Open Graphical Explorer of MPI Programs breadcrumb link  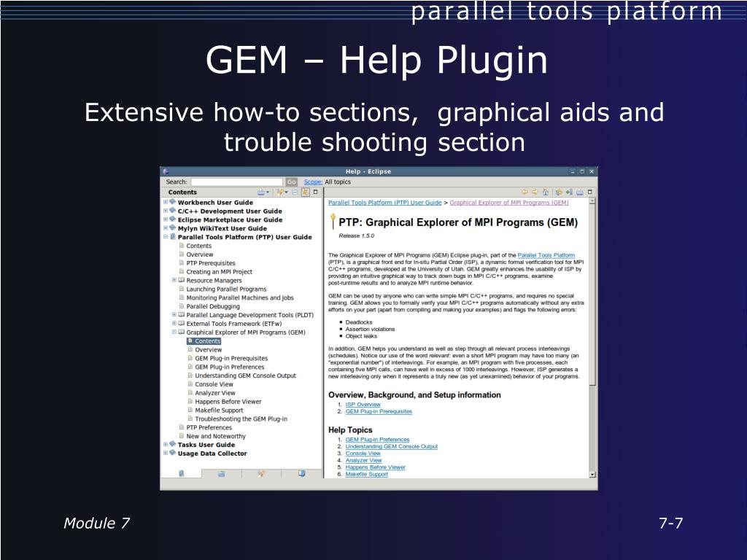508,203
